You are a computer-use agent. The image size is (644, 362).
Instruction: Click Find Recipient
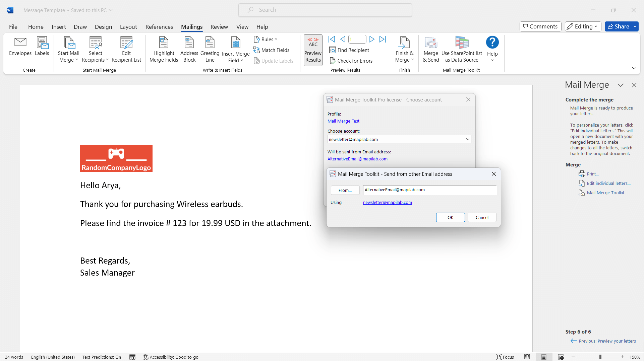349,50
